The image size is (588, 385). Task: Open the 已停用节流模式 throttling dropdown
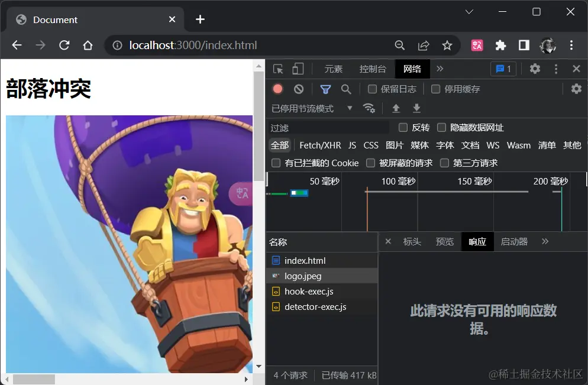(x=312, y=108)
